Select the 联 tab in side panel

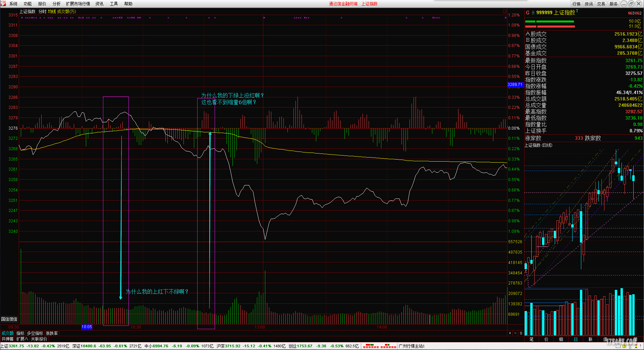pyautogui.click(x=591, y=339)
